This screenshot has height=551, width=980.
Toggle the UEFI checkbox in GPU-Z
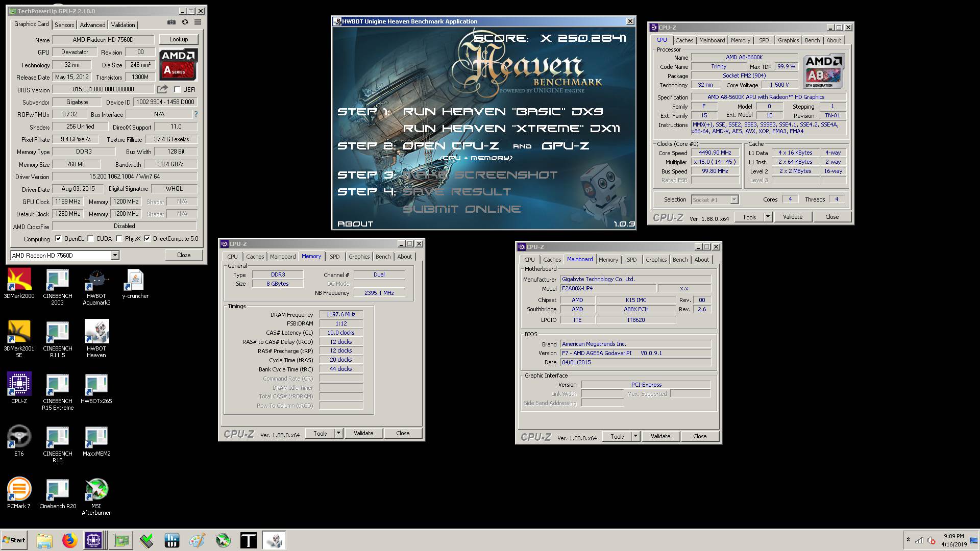[x=178, y=89]
